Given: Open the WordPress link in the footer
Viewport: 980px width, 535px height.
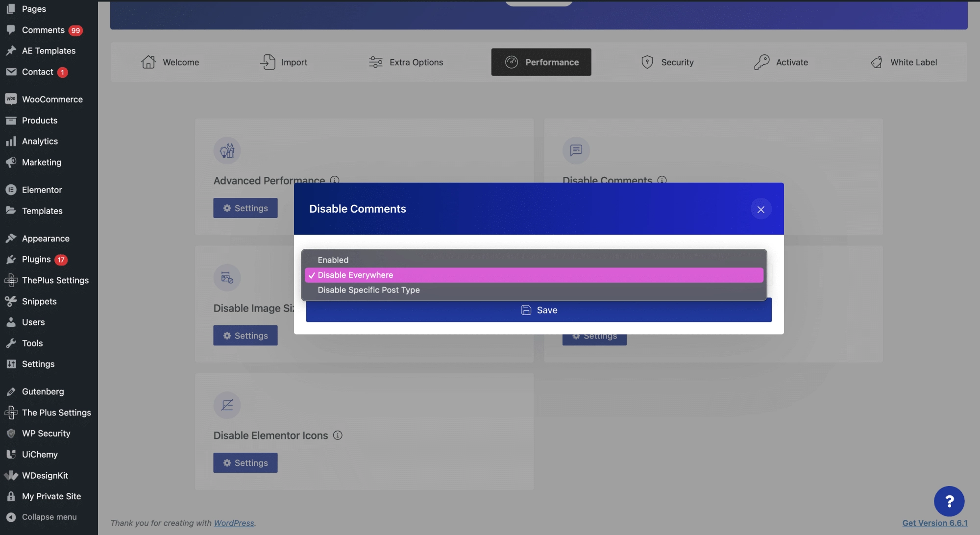Looking at the screenshot, I should click(x=234, y=523).
